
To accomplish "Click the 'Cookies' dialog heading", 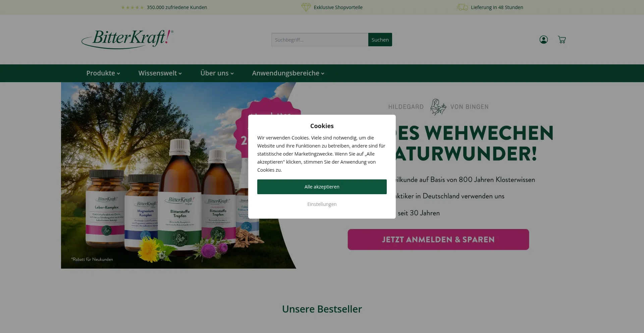I will pyautogui.click(x=322, y=126).
